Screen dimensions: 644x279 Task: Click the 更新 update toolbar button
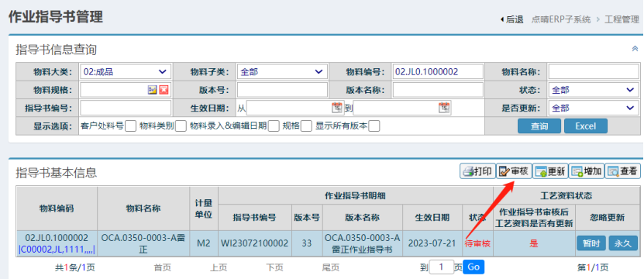pos(550,171)
